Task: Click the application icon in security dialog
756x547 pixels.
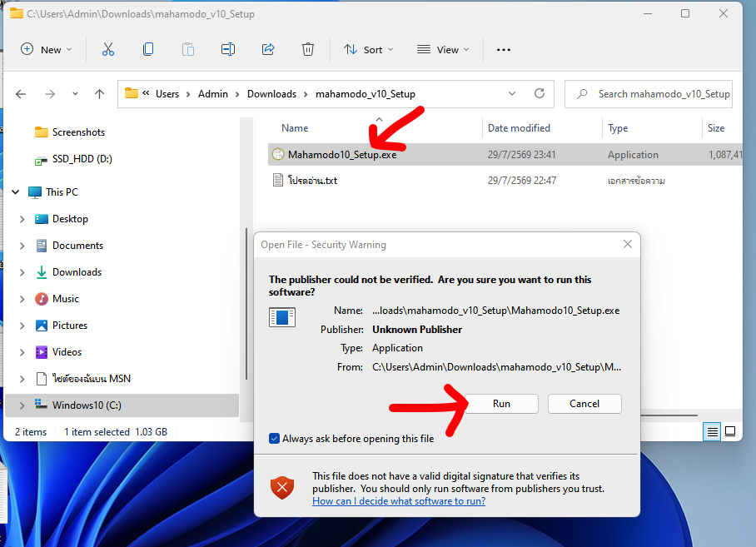Action: [x=282, y=317]
